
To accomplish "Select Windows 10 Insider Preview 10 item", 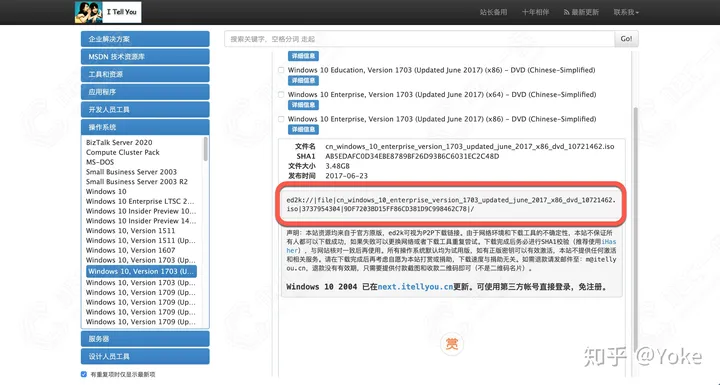I will tap(141, 211).
